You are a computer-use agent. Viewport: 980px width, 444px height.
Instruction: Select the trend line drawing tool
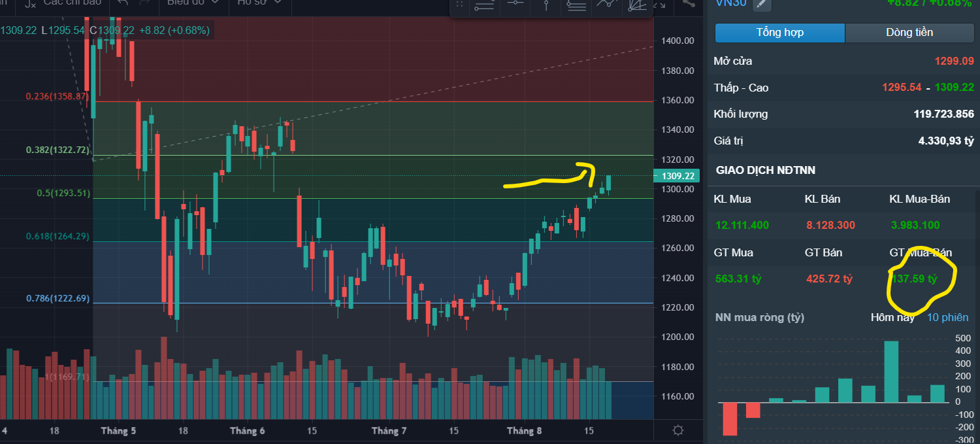(x=484, y=5)
